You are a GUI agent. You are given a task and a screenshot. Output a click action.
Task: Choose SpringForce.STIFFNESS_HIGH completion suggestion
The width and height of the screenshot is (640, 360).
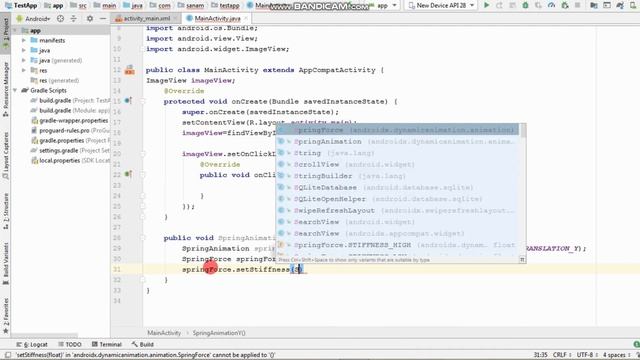pos(398,245)
